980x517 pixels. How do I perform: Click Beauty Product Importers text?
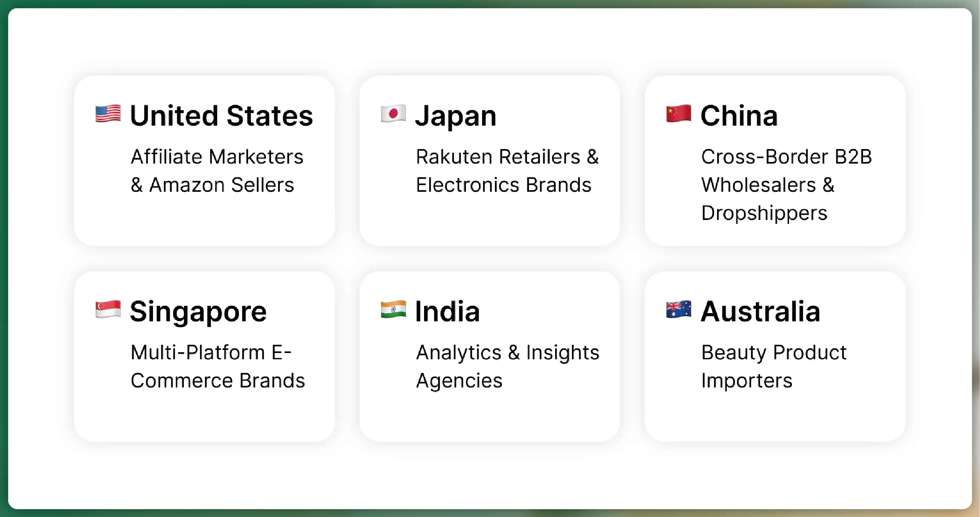pyautogui.click(x=773, y=367)
